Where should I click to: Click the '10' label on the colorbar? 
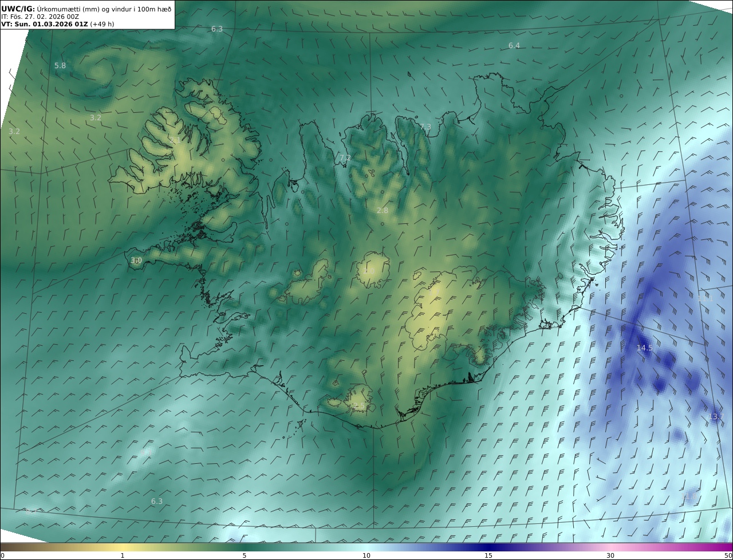[x=366, y=555]
